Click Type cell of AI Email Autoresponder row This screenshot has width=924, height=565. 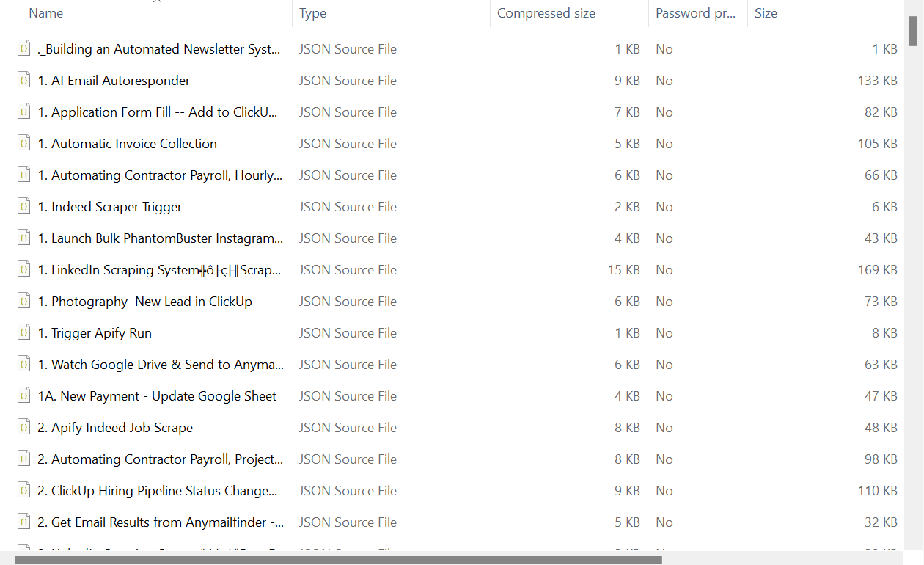[x=348, y=81]
